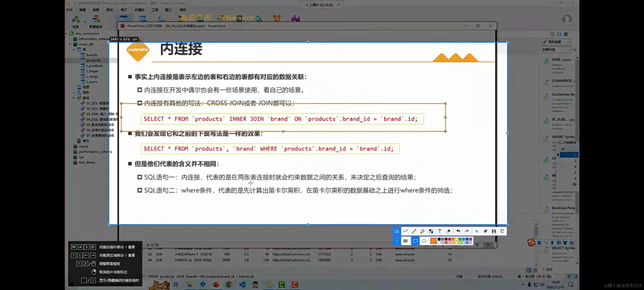This screenshot has height=290, width=644.
Task: Pick the eraser tool
Action: [x=448, y=231]
